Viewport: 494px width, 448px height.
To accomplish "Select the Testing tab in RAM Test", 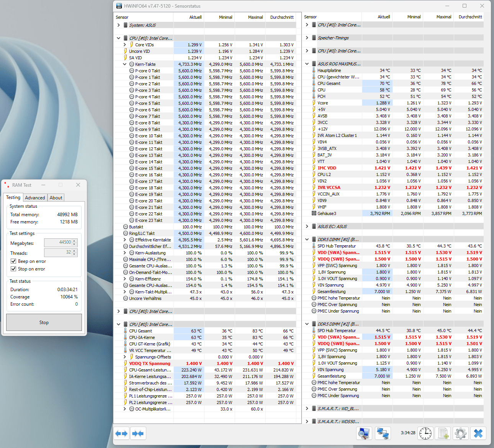I will [13, 197].
